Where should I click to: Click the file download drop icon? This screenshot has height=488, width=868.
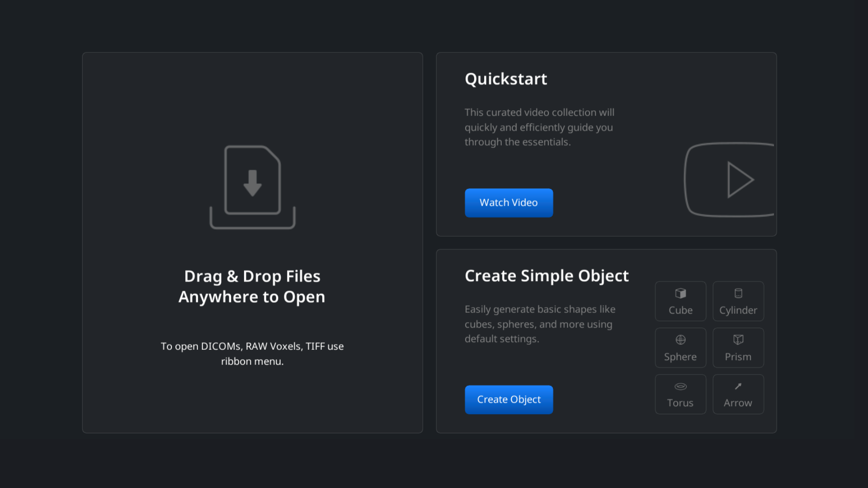pyautogui.click(x=252, y=187)
